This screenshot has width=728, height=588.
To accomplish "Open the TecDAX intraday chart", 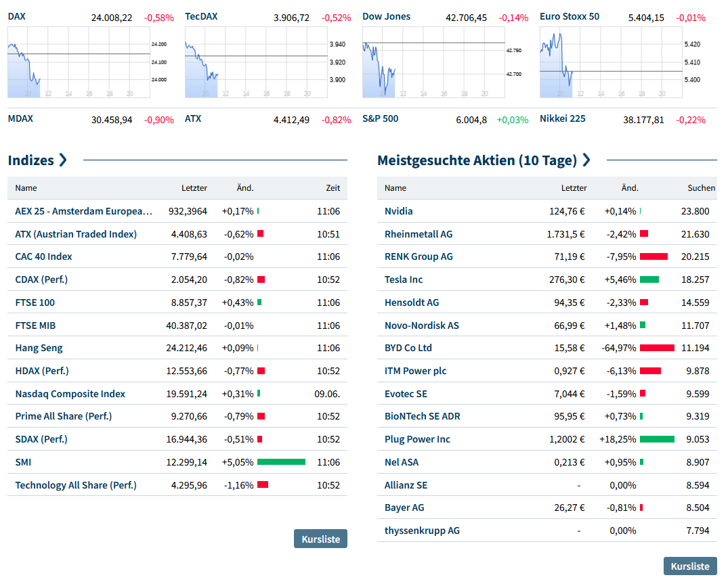I will (x=256, y=62).
